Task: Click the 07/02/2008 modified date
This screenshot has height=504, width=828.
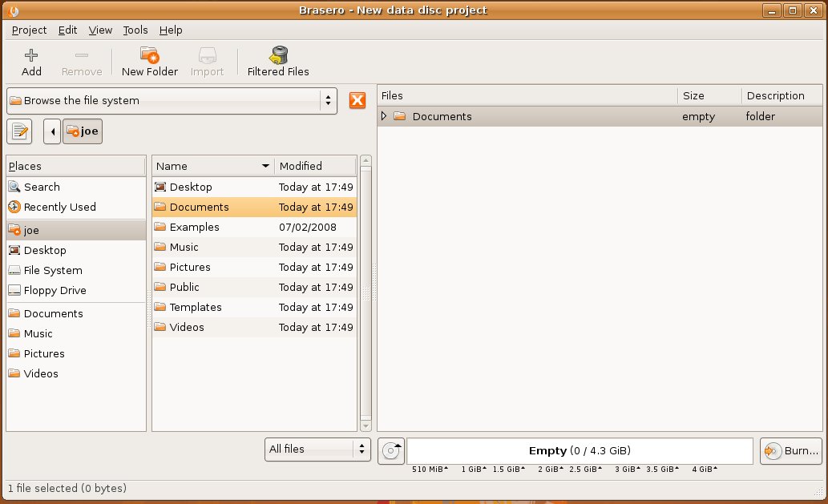Action: (307, 227)
